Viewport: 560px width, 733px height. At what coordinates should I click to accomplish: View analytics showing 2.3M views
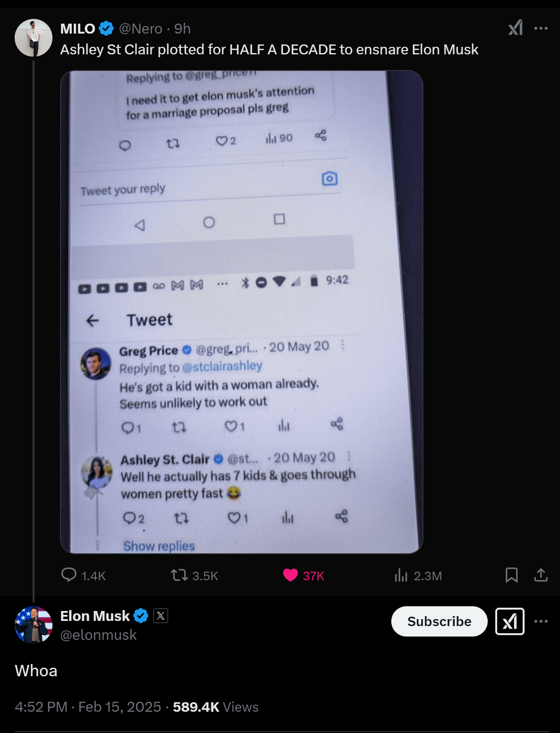(401, 575)
